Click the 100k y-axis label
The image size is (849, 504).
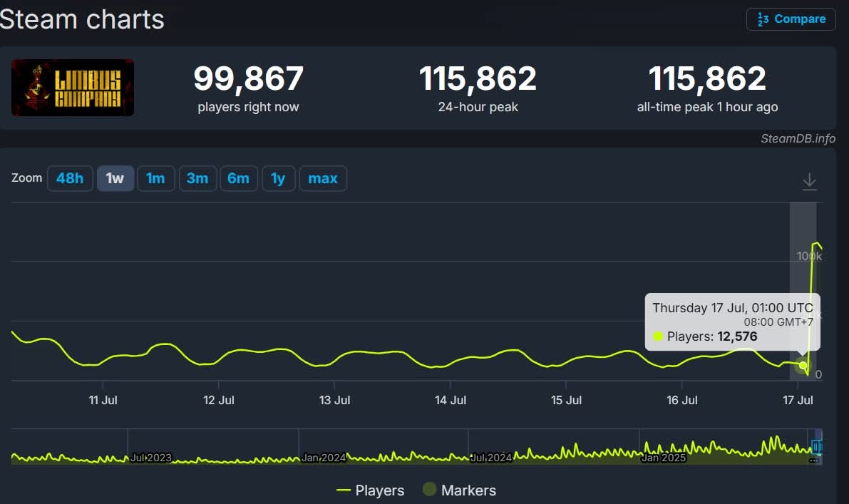[x=809, y=256]
